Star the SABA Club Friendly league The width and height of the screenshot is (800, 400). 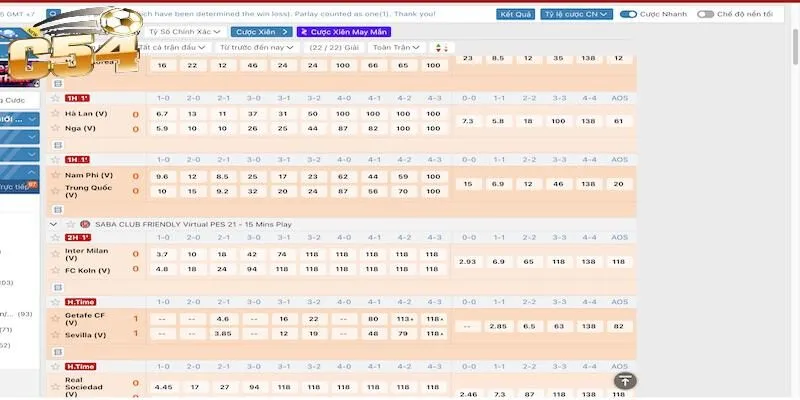pyautogui.click(x=70, y=224)
